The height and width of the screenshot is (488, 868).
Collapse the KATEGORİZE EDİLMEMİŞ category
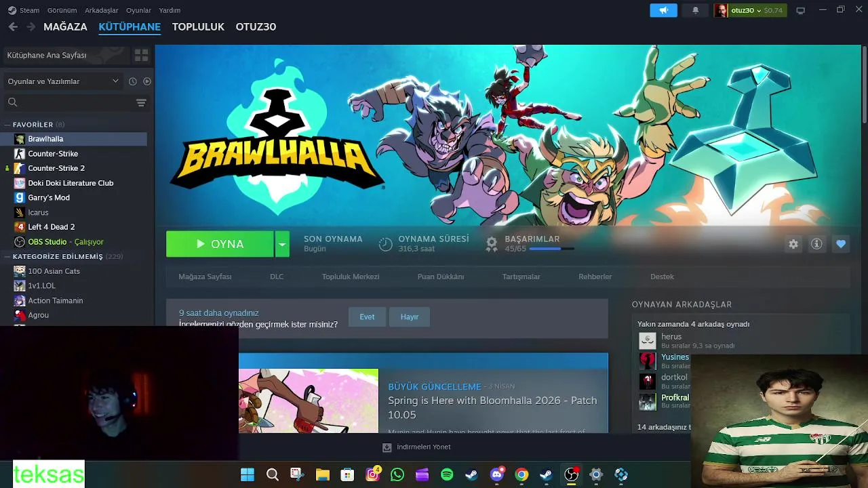click(7, 257)
